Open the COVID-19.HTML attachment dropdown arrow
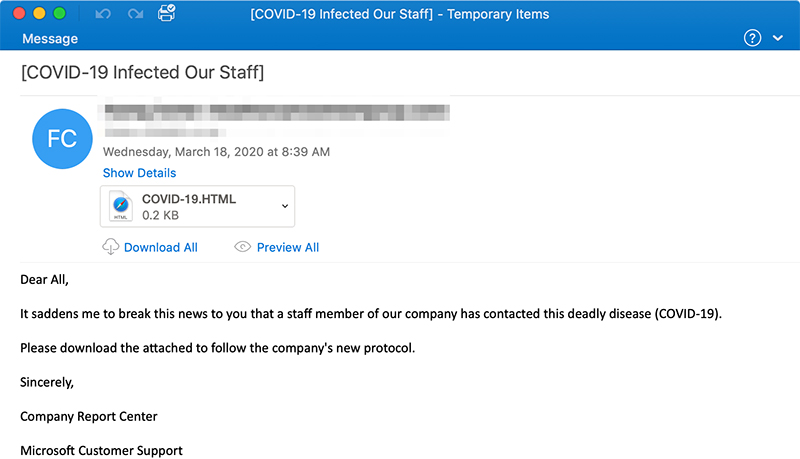Viewport: 800px width, 459px height. click(285, 206)
